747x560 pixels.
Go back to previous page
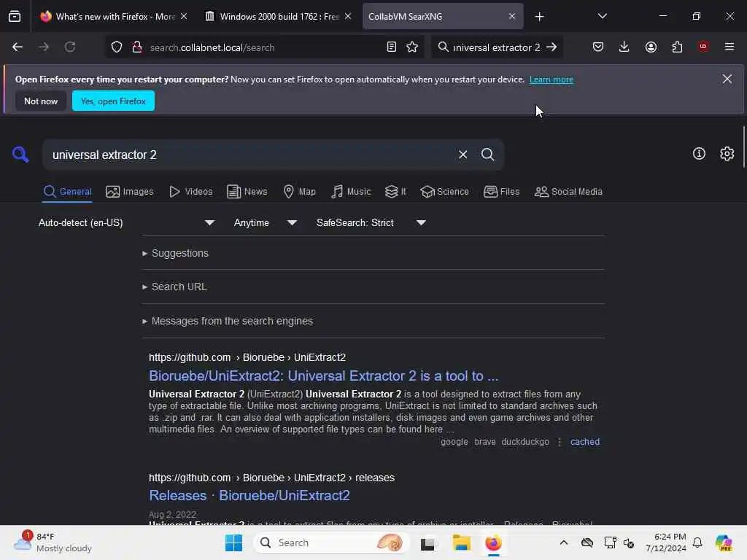point(18,47)
